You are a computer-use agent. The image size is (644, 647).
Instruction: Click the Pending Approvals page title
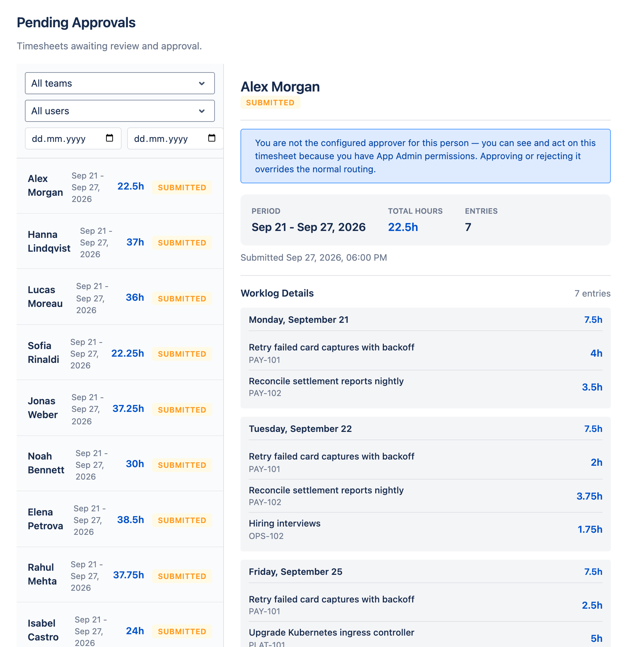click(76, 23)
